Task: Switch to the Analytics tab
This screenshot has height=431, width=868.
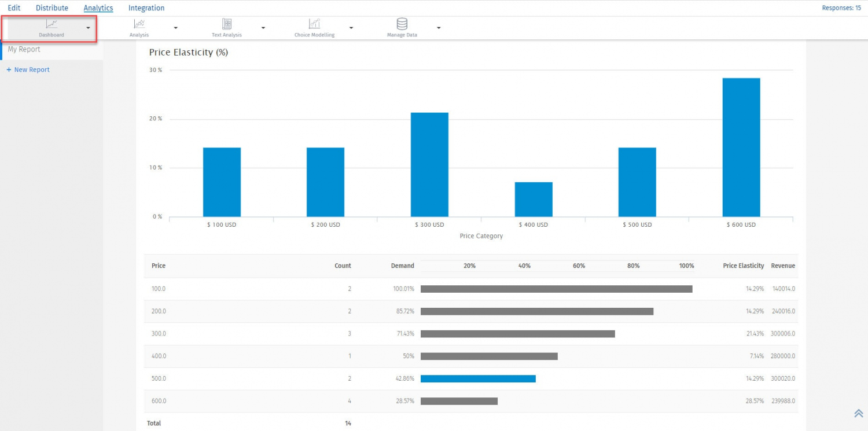Action: (x=98, y=8)
